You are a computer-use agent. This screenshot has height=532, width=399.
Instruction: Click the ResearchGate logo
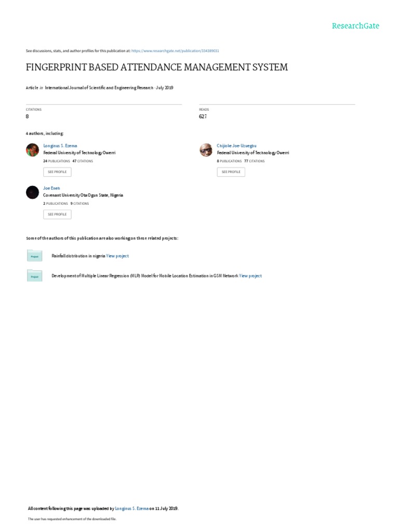pos(355,26)
